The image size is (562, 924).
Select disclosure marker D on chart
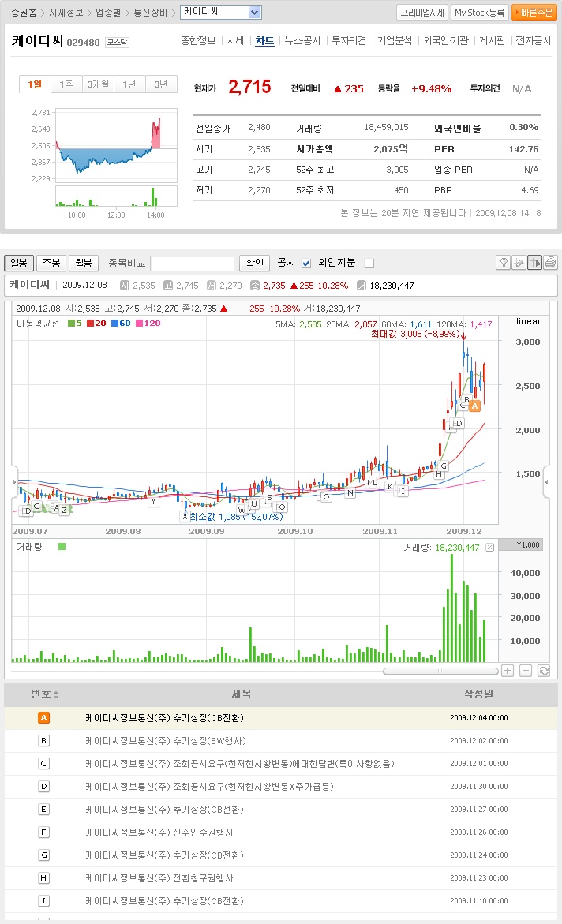pos(459,423)
